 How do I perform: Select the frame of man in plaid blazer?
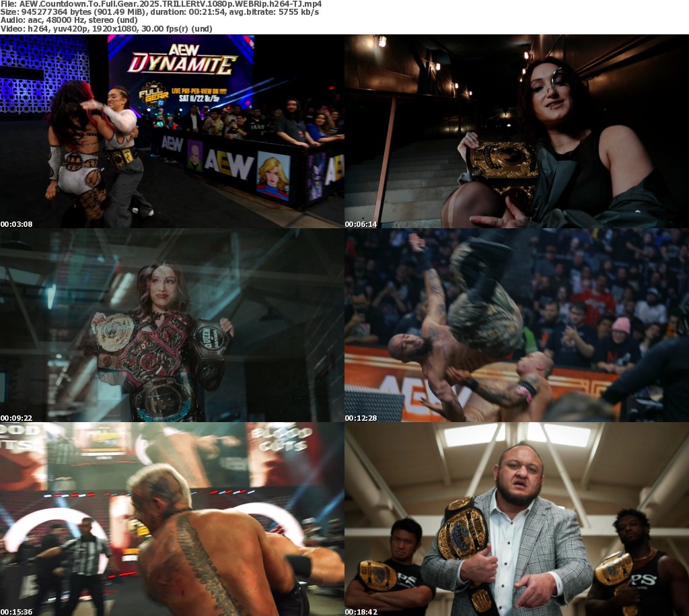point(517,519)
